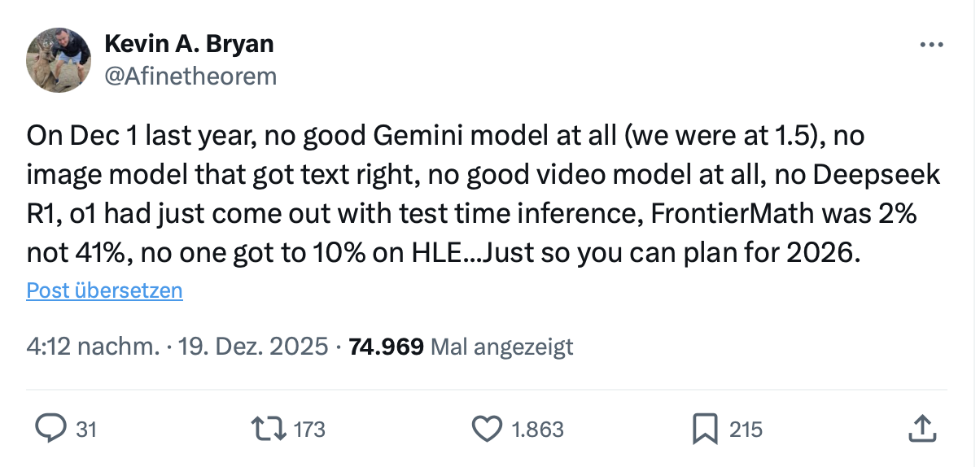Viewport: 980px width, 467px height.
Task: Click the reply count 31
Action: point(85,430)
